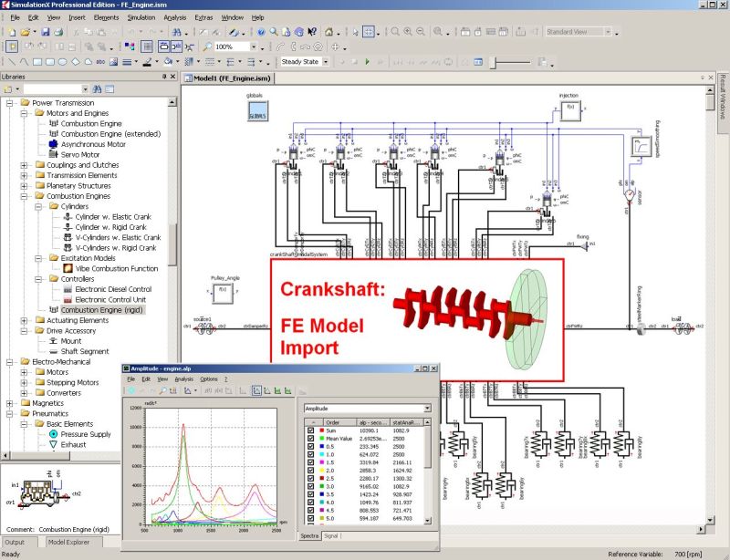Click the Insert Picture tool icon

tap(113, 62)
